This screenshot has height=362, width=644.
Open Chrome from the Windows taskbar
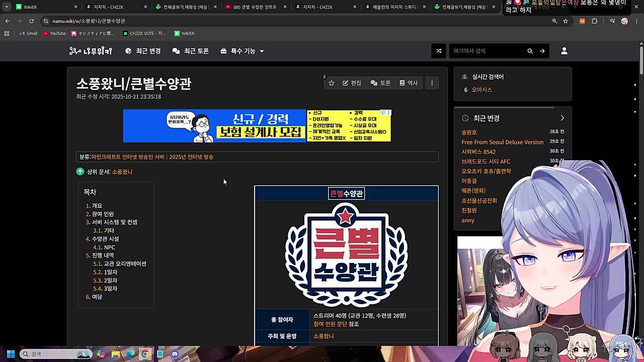coord(145,354)
